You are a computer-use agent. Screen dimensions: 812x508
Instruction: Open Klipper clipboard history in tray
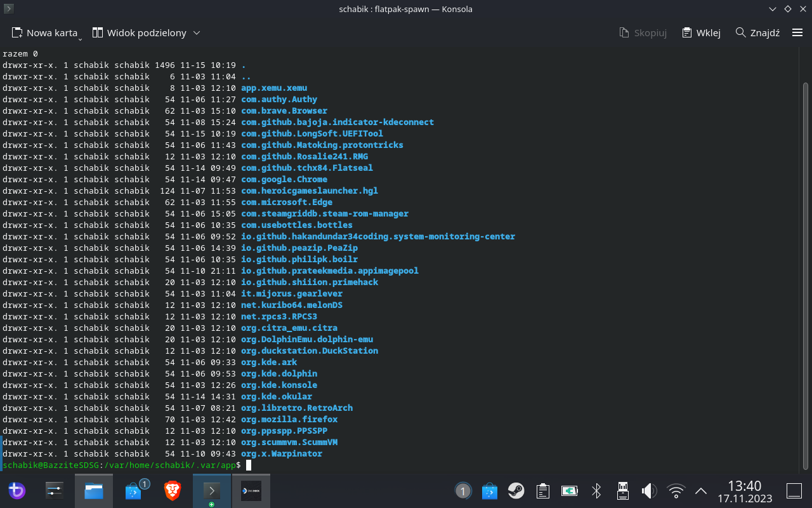tap(542, 491)
